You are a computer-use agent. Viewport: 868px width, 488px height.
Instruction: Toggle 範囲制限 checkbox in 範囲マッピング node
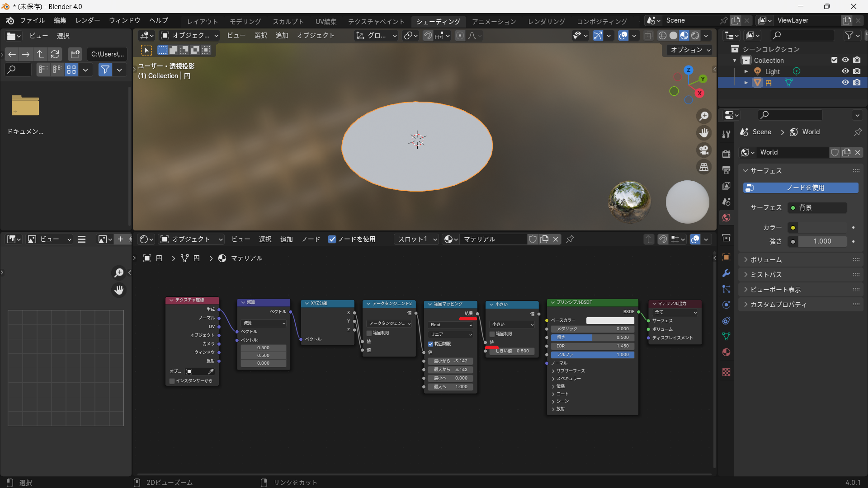[x=431, y=344]
